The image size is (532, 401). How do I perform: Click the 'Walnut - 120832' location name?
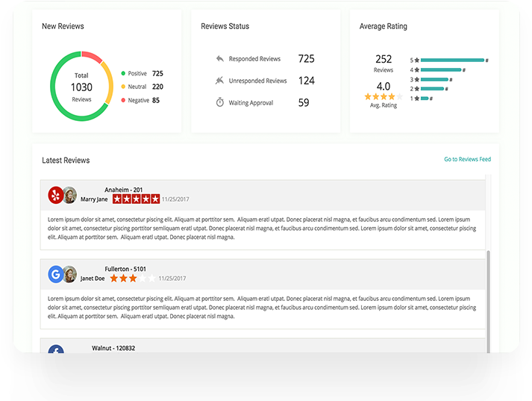pos(113,348)
